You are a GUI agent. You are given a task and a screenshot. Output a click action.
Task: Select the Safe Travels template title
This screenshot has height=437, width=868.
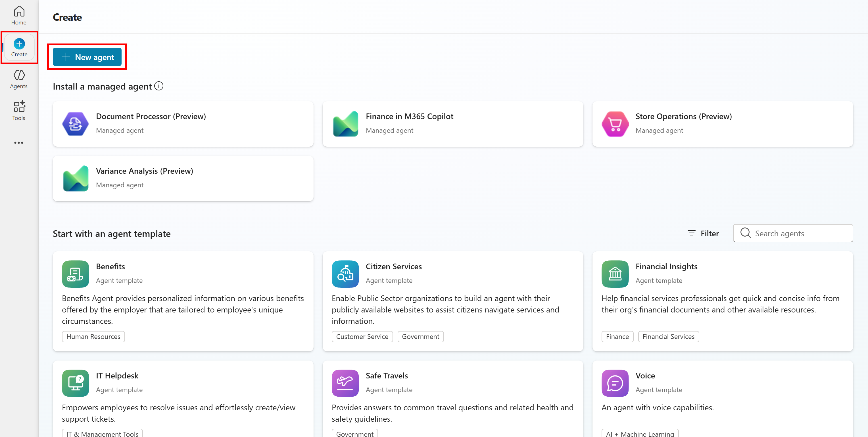[387, 376]
